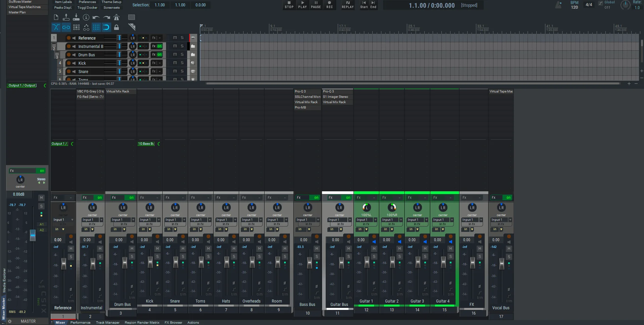Image resolution: width=644 pixels, height=325 pixels.
Task: Click the Reference track image icon
Action: [x=193, y=38]
